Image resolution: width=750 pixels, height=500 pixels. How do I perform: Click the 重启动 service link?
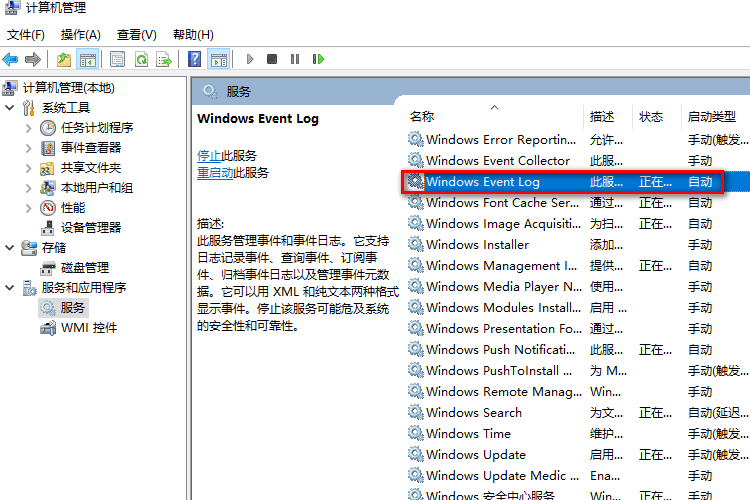[x=215, y=172]
